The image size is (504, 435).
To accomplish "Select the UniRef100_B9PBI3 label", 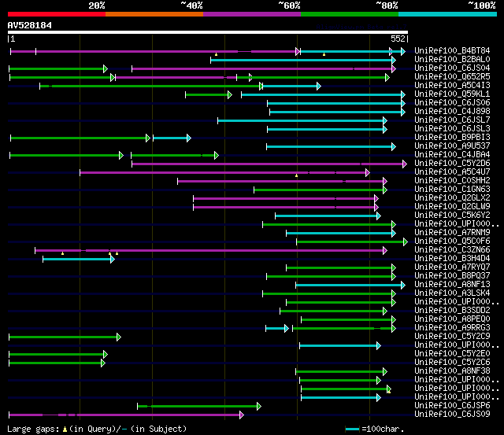I will click(x=452, y=138).
